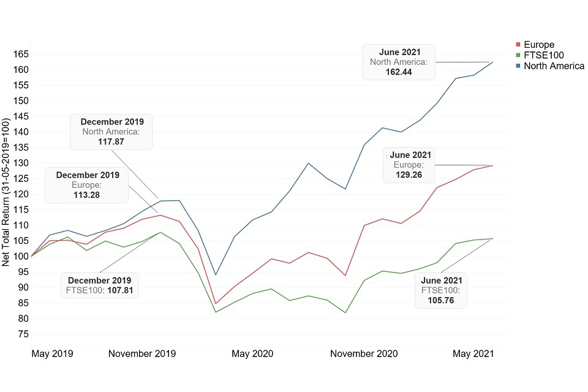Select the November 2020 x-axis label

point(363,353)
